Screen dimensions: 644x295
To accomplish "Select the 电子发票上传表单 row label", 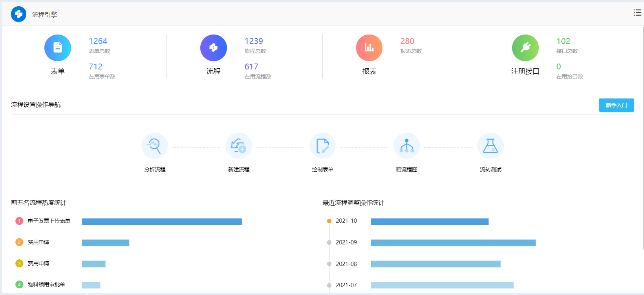I will [x=49, y=221].
